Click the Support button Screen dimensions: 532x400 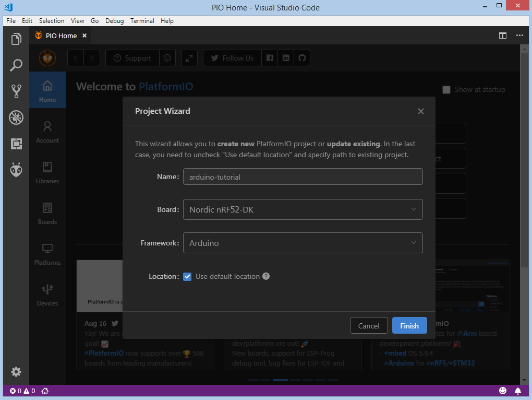pos(132,58)
